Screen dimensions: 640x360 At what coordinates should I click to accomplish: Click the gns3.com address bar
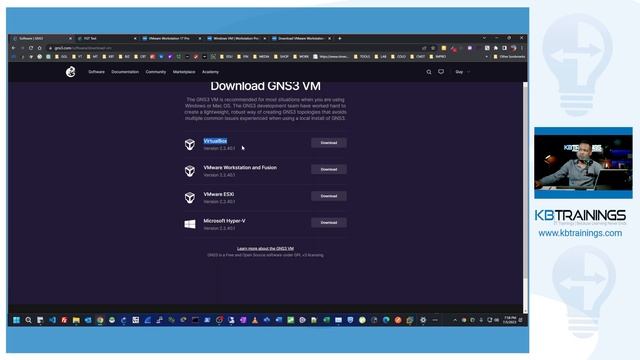point(233,48)
